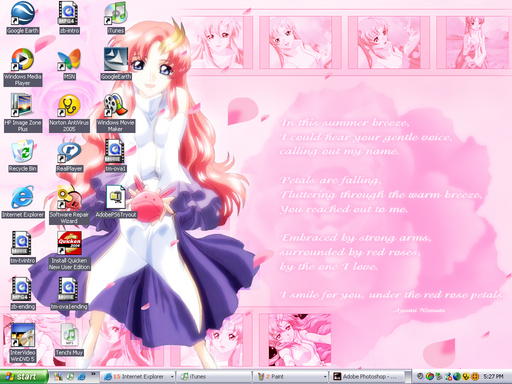Open Windows Media Player desktop shortcut
The width and height of the screenshot is (512, 384).
(22, 67)
